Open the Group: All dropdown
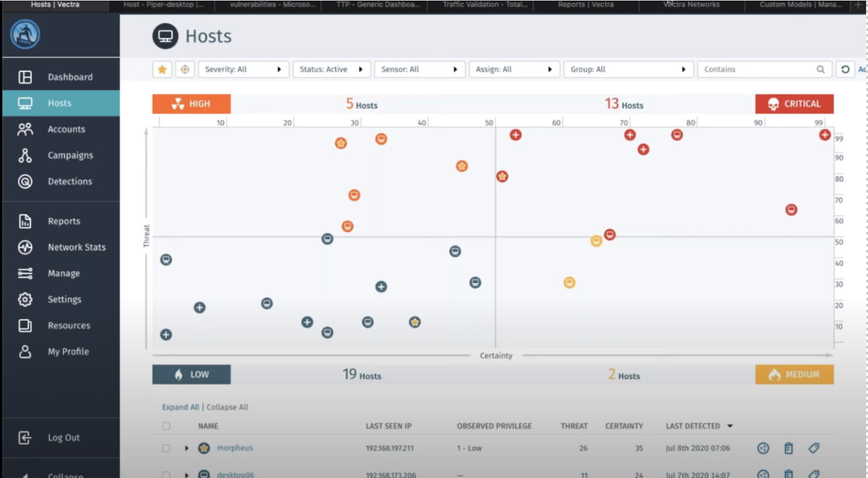Screen dimensions: 868x478 pyautogui.click(x=629, y=69)
